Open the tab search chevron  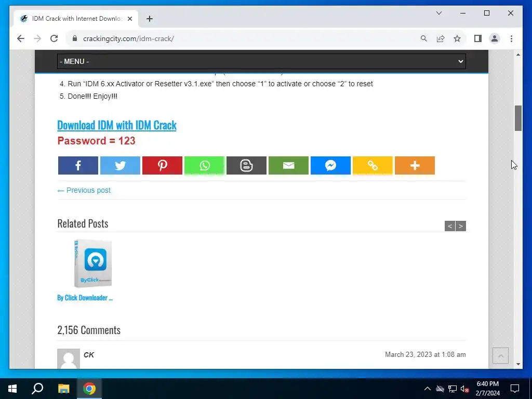[438, 13]
